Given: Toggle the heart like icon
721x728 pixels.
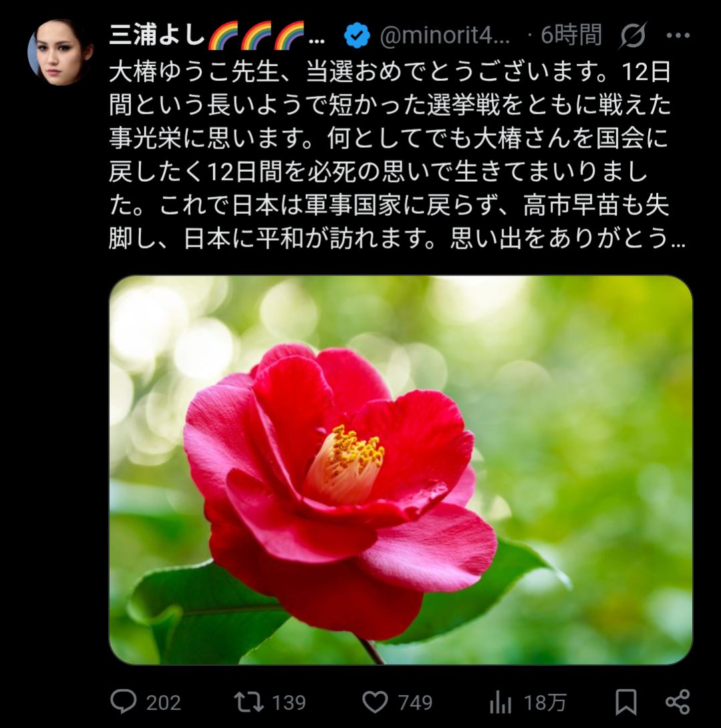Looking at the screenshot, I should 375,701.
